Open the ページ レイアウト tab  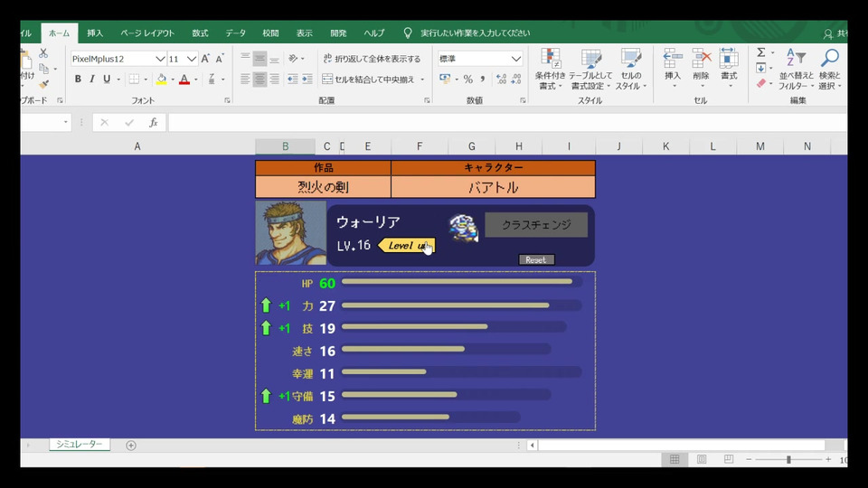click(x=147, y=33)
